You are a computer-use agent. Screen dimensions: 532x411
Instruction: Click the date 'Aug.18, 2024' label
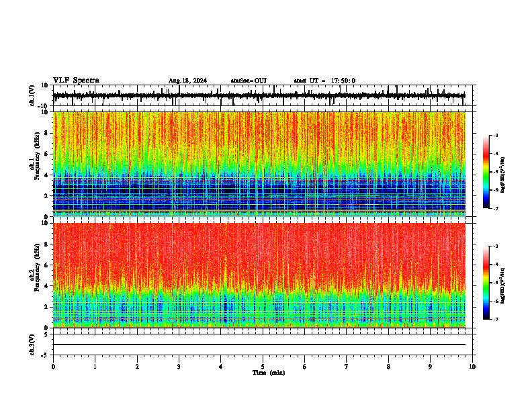point(187,81)
